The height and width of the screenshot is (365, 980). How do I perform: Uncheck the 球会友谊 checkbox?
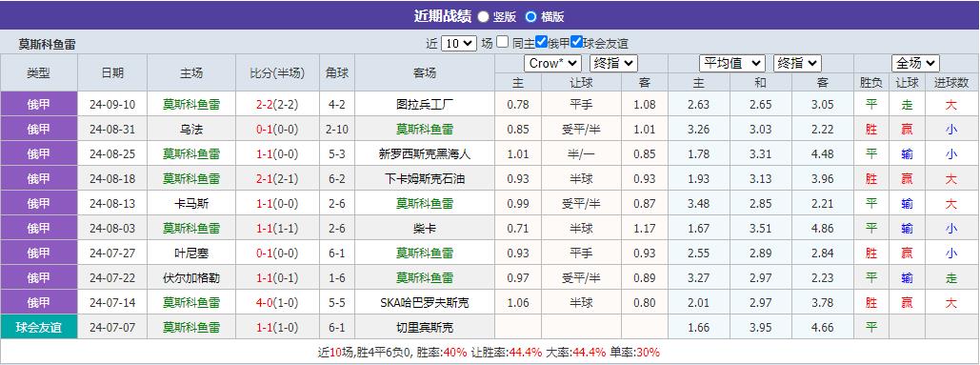[x=576, y=43]
